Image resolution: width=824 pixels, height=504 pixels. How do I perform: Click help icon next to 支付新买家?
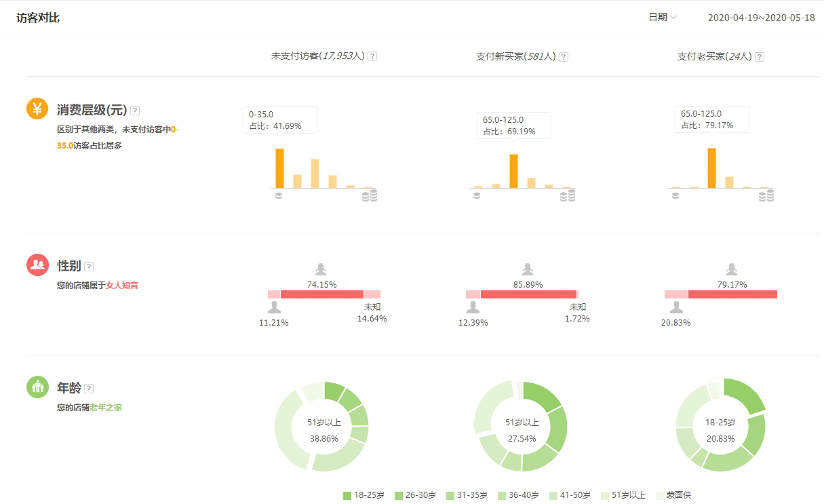tap(563, 57)
